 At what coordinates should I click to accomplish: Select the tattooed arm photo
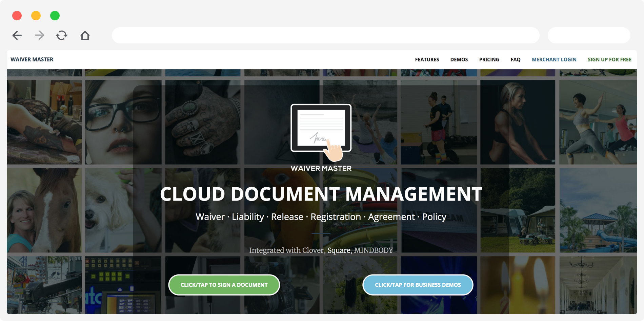(x=44, y=122)
